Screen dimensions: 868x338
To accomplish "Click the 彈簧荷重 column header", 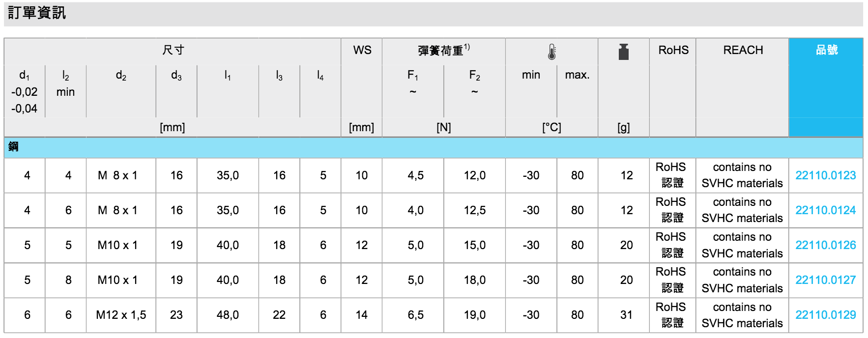I will pos(443,50).
